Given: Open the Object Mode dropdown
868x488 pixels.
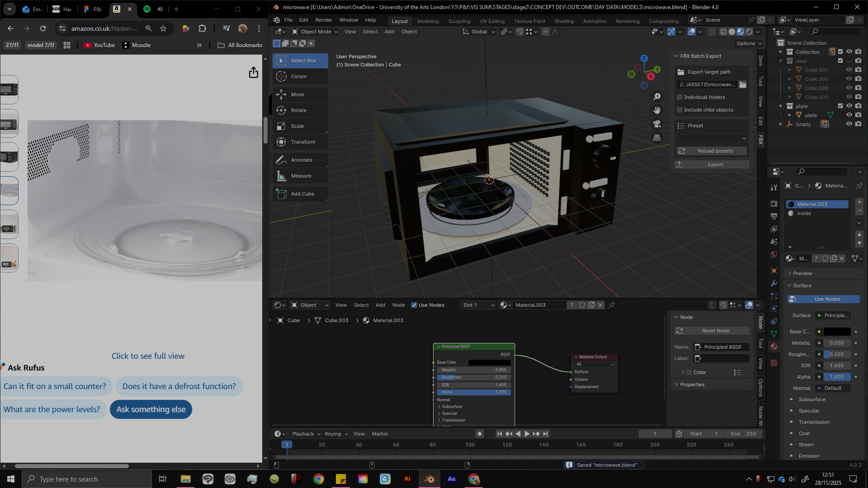Looking at the screenshot, I should tap(315, 32).
